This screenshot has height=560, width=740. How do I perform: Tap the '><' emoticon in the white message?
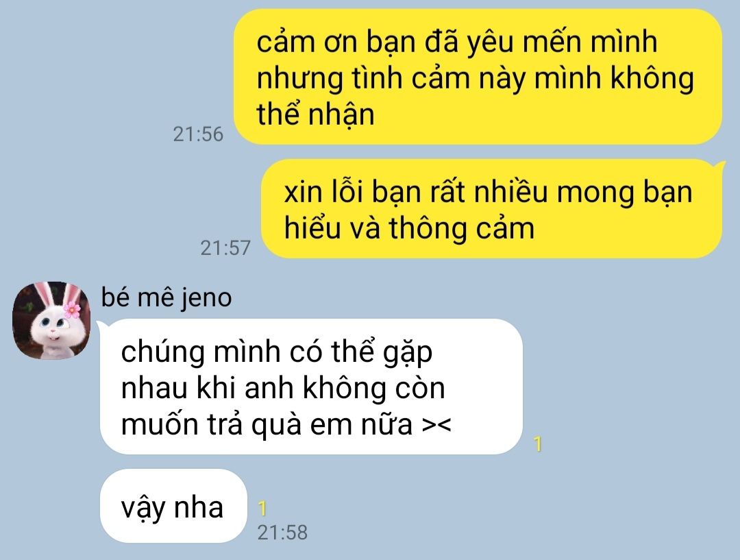436,424
